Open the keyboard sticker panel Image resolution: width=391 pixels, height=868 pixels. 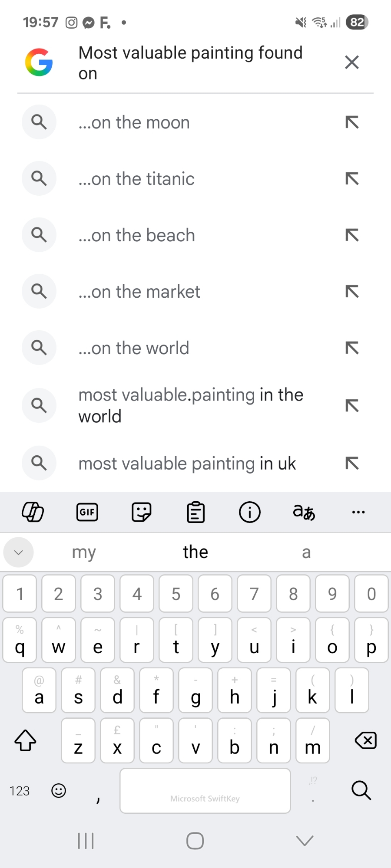pyautogui.click(x=142, y=512)
